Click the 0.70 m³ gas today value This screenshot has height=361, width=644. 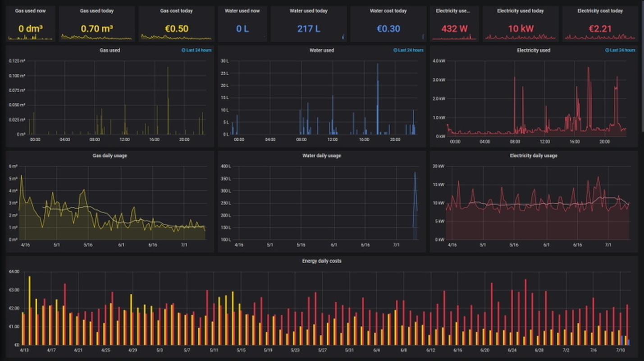[97, 29]
